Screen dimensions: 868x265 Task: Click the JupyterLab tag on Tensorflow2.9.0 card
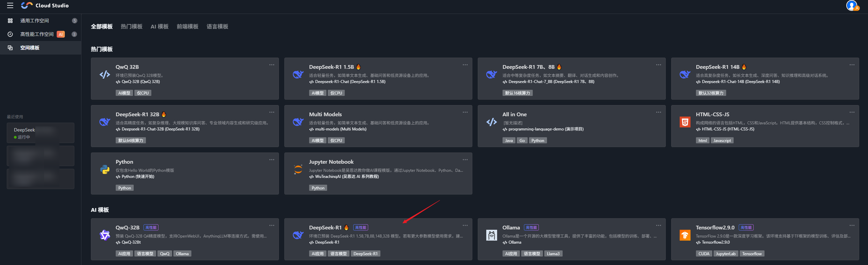[726, 254]
